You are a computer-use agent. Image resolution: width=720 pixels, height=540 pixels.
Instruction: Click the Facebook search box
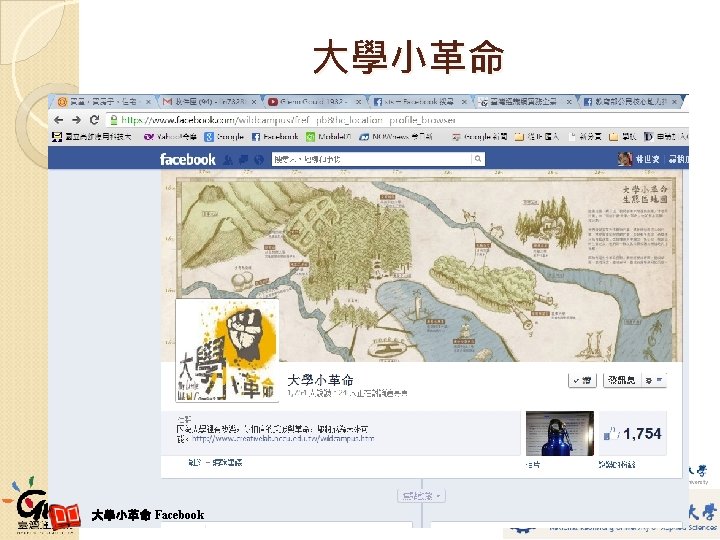pyautogui.click(x=371, y=159)
